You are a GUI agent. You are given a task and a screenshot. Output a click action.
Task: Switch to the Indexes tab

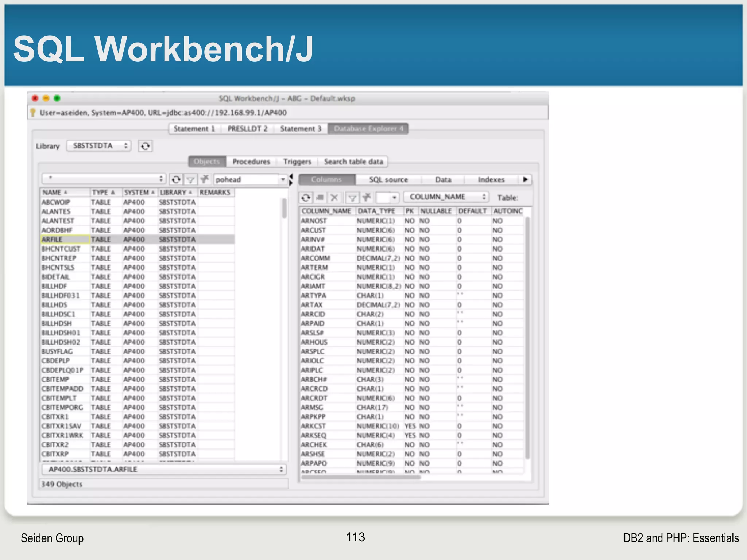491,180
